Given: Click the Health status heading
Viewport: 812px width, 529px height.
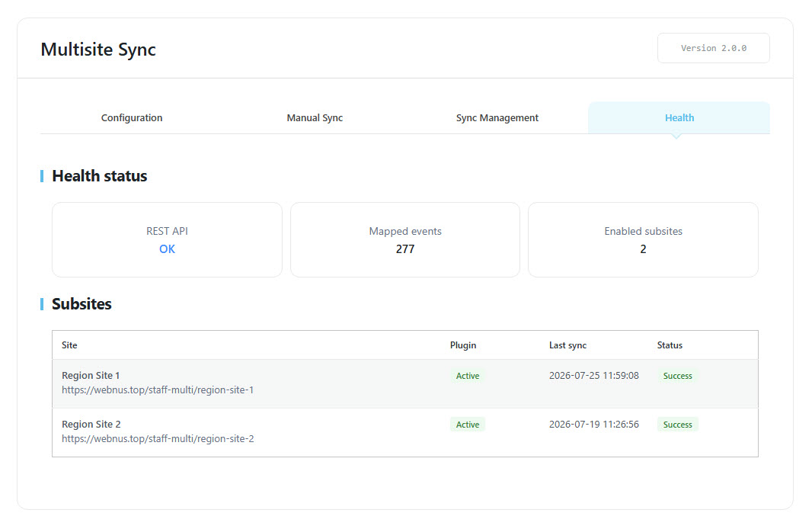Looking at the screenshot, I should tap(100, 176).
